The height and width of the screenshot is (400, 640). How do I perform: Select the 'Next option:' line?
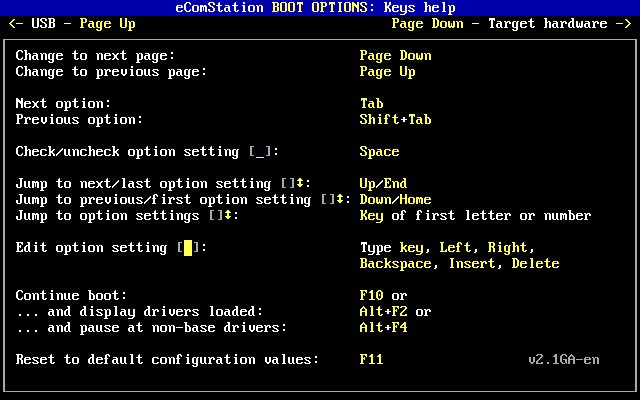click(x=63, y=104)
